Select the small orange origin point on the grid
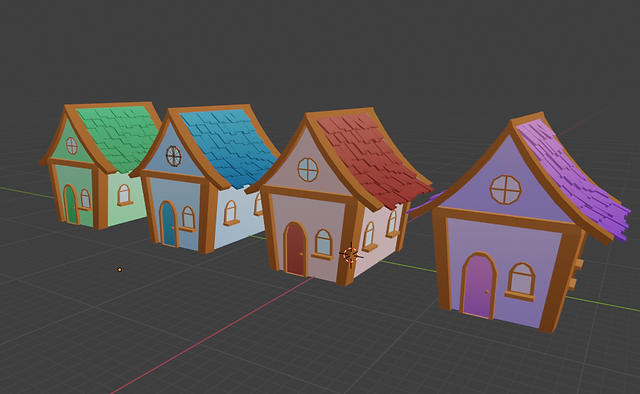 120,269
